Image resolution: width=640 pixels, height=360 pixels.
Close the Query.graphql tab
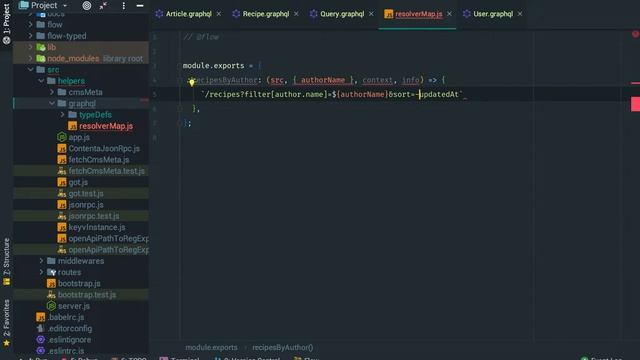[371, 14]
